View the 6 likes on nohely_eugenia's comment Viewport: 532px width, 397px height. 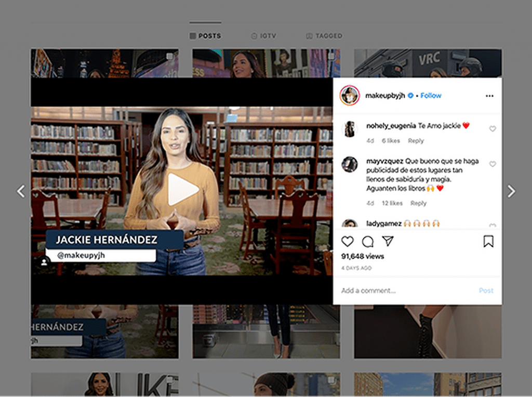click(x=391, y=141)
